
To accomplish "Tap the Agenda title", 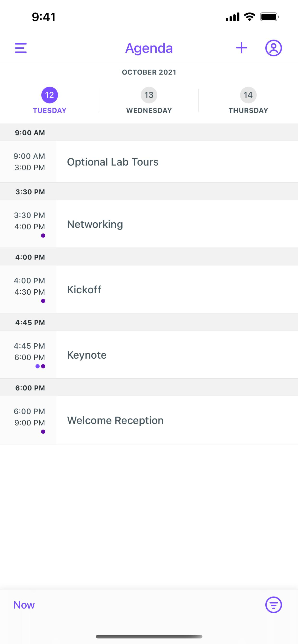I will tap(149, 48).
